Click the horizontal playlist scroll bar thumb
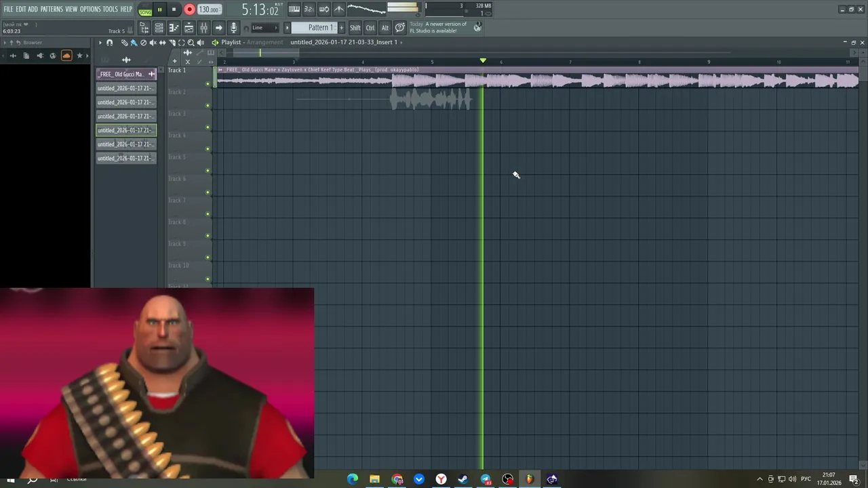The image size is (868, 488). pos(267,52)
